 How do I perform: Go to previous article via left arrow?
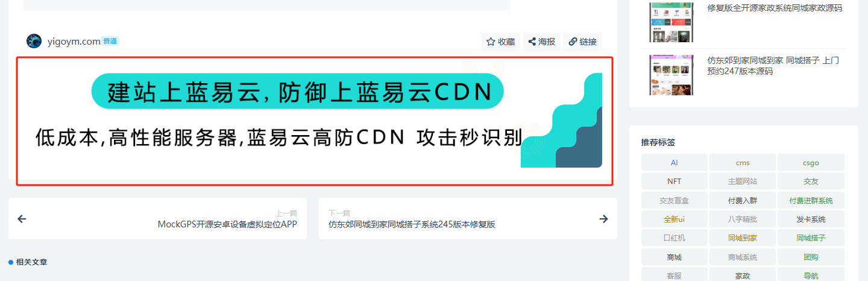(22, 219)
